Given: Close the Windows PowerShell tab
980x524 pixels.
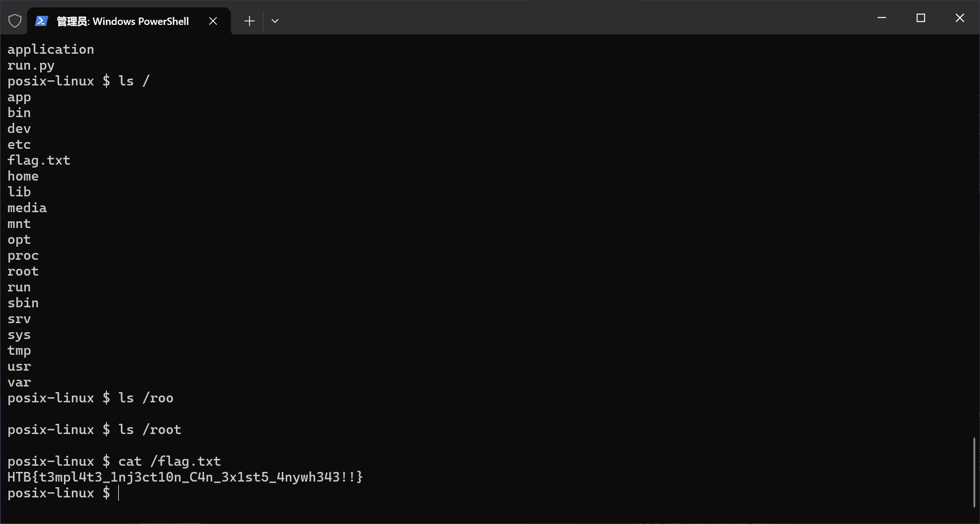Looking at the screenshot, I should tap(213, 21).
